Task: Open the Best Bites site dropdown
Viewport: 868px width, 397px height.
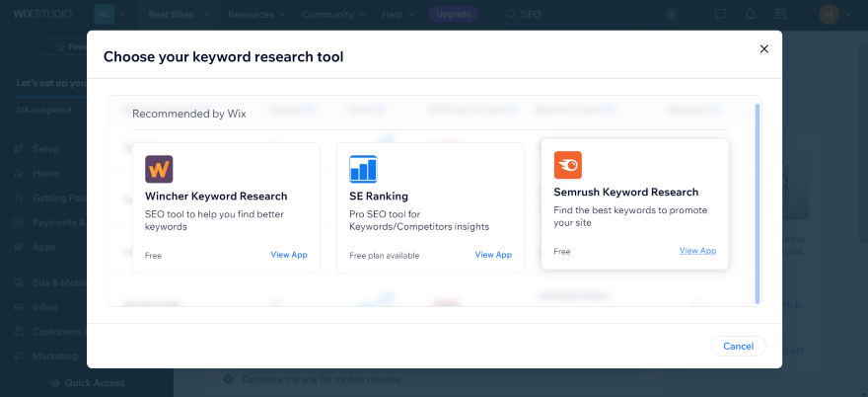Action: pyautogui.click(x=179, y=15)
